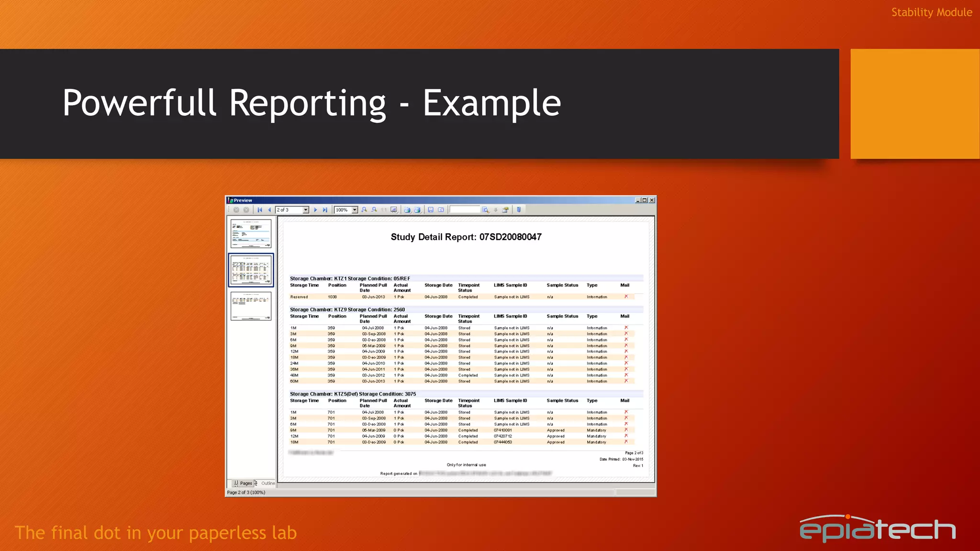Viewport: 980px width, 551px height.
Task: Go to first page of report
Action: click(x=260, y=210)
